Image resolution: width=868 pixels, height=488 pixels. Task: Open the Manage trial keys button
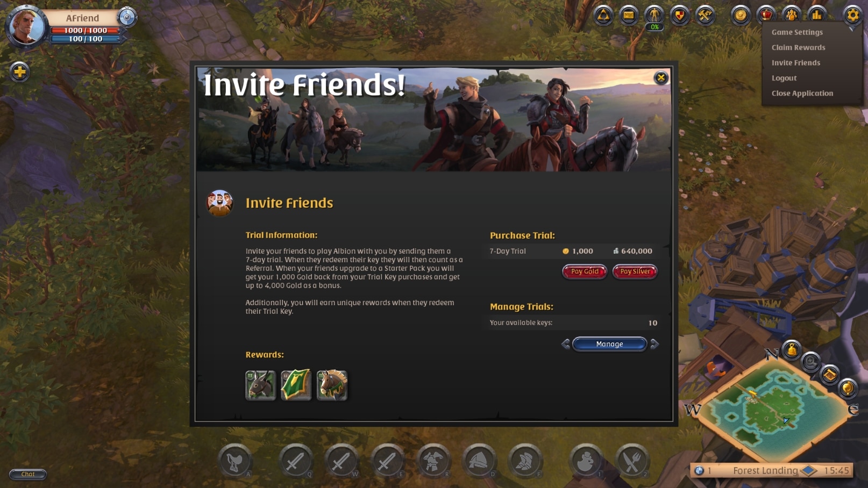coord(609,344)
